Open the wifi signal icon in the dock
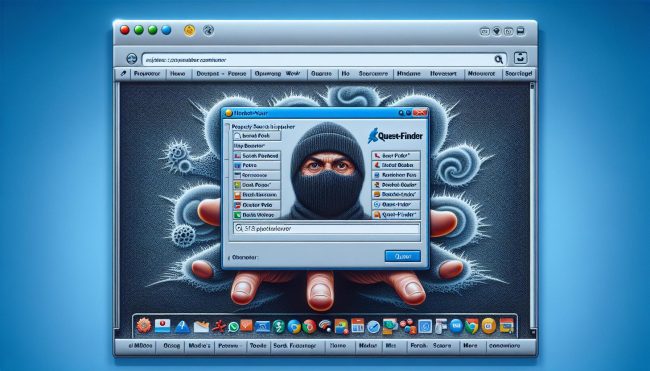 click(325, 326)
